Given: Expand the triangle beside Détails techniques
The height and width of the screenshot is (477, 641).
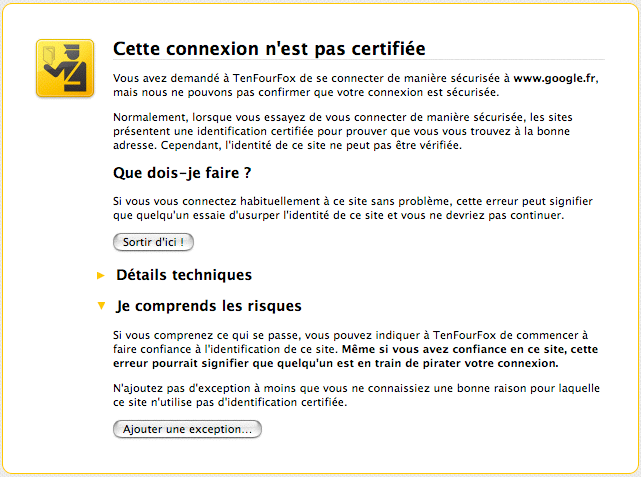Looking at the screenshot, I should point(101,275).
